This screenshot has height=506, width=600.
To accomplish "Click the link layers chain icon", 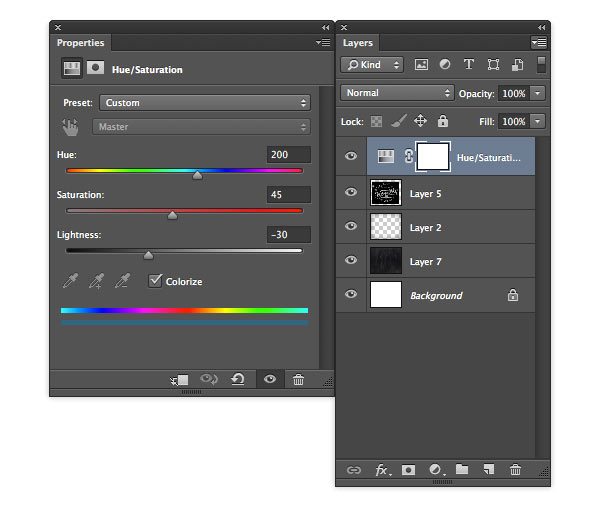I will (x=353, y=469).
